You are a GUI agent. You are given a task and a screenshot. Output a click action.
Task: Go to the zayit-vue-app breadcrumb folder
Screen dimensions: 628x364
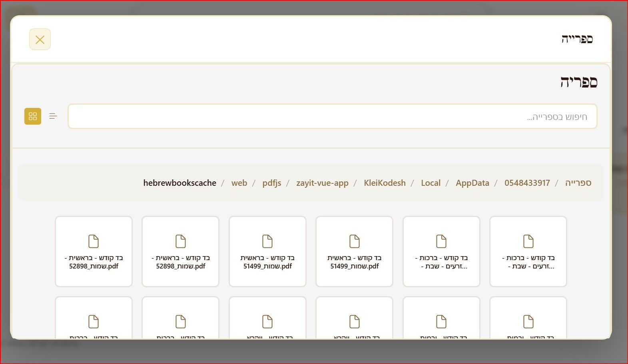(x=322, y=183)
